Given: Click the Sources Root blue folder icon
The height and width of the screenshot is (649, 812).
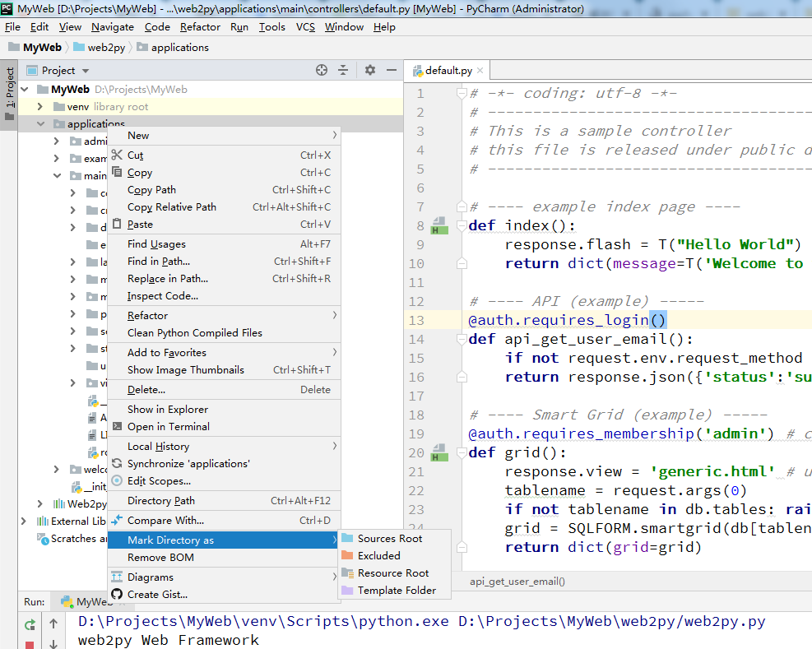Looking at the screenshot, I should (347, 538).
